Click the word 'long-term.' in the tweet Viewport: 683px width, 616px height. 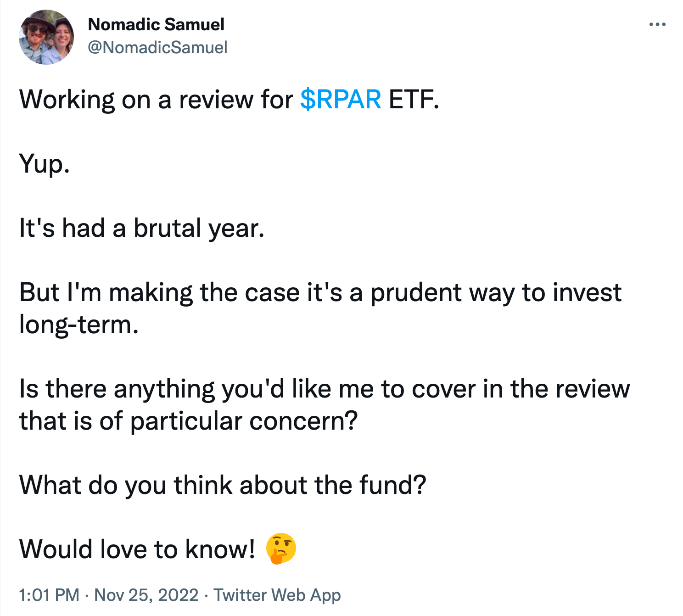[x=79, y=325]
